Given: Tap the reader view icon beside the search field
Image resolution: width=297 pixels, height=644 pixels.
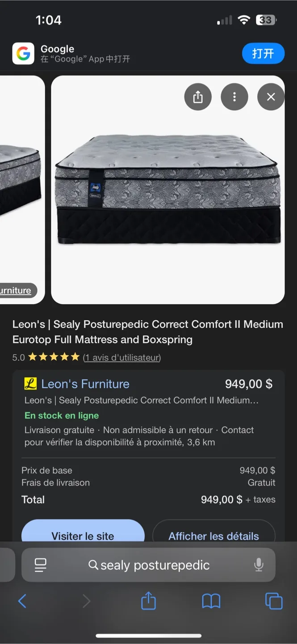Looking at the screenshot, I should (41, 565).
